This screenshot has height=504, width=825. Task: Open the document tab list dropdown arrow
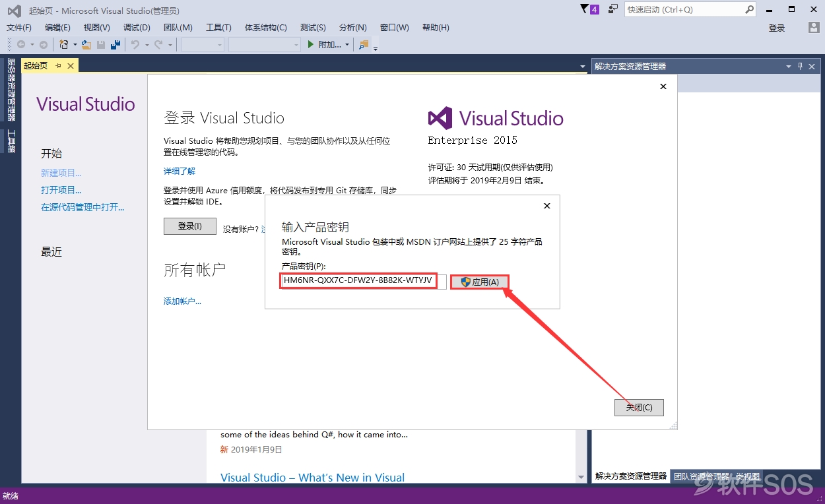pyautogui.click(x=582, y=67)
